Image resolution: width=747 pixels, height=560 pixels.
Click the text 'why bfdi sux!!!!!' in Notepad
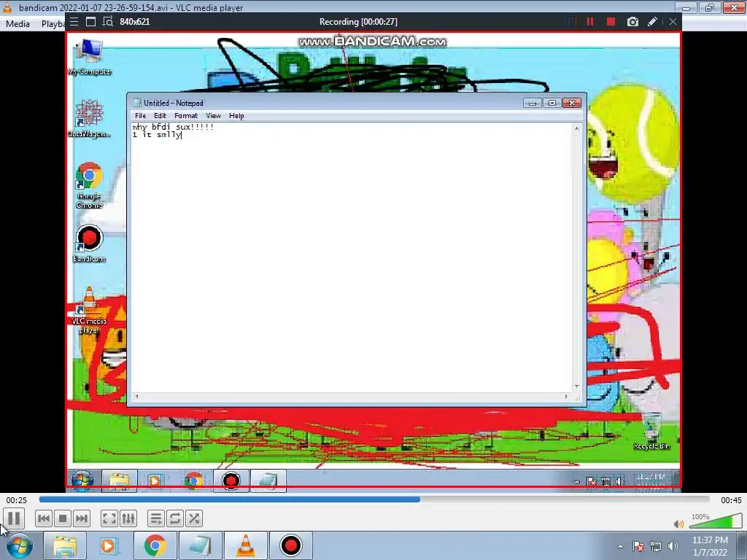click(173, 127)
